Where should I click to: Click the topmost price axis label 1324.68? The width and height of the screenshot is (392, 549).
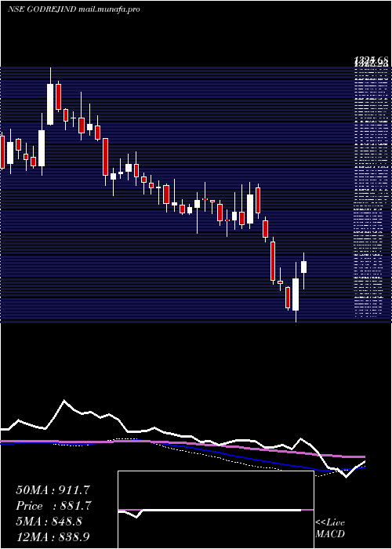click(371, 61)
